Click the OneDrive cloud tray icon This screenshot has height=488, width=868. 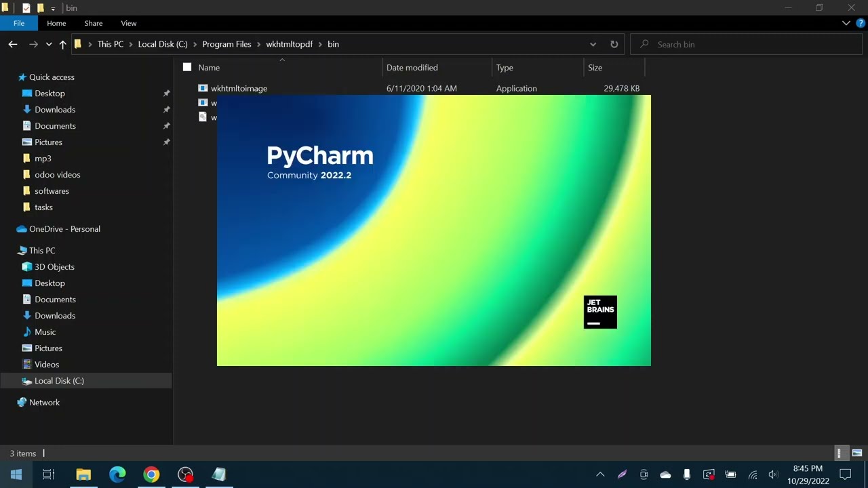pos(665,474)
